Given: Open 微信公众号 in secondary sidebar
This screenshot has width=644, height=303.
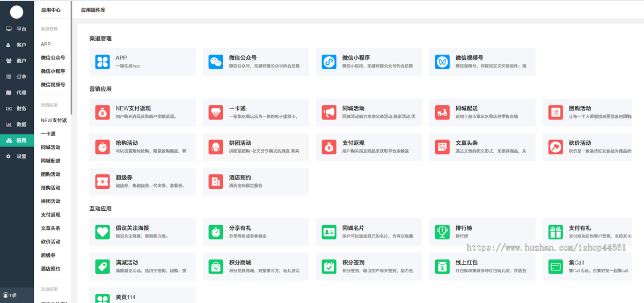Looking at the screenshot, I should point(53,58).
